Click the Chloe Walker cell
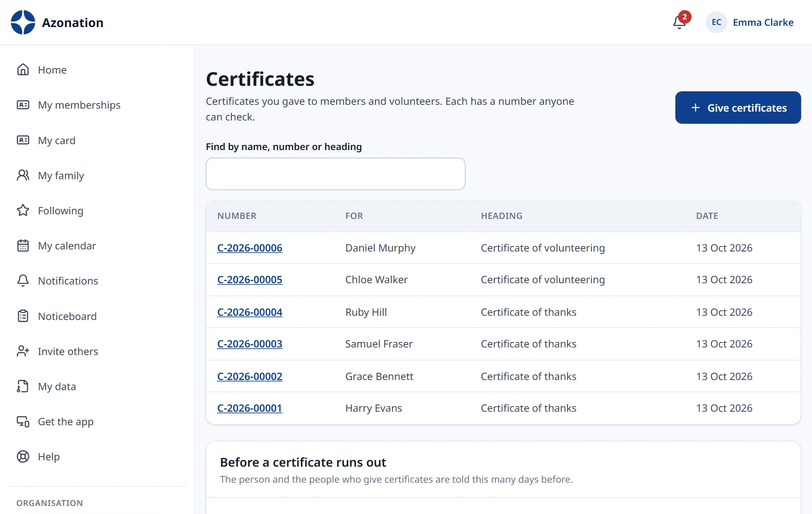 click(x=376, y=280)
